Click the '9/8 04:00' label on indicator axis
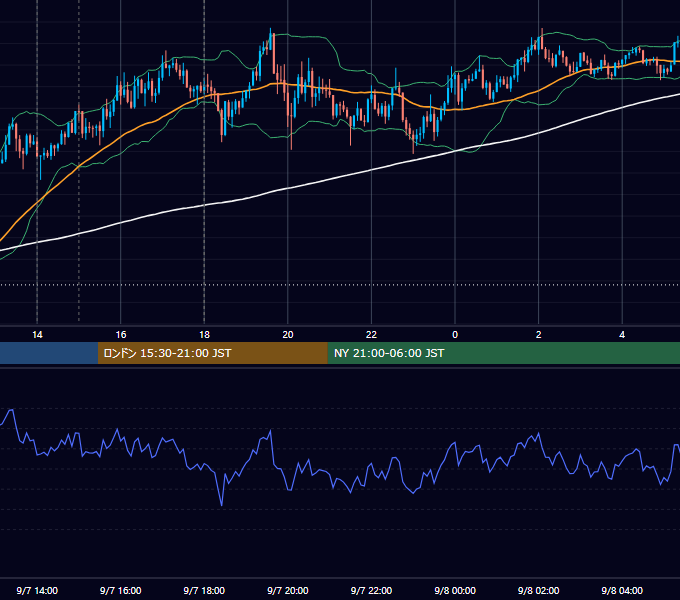Image resolution: width=680 pixels, height=600 pixels. point(622,590)
